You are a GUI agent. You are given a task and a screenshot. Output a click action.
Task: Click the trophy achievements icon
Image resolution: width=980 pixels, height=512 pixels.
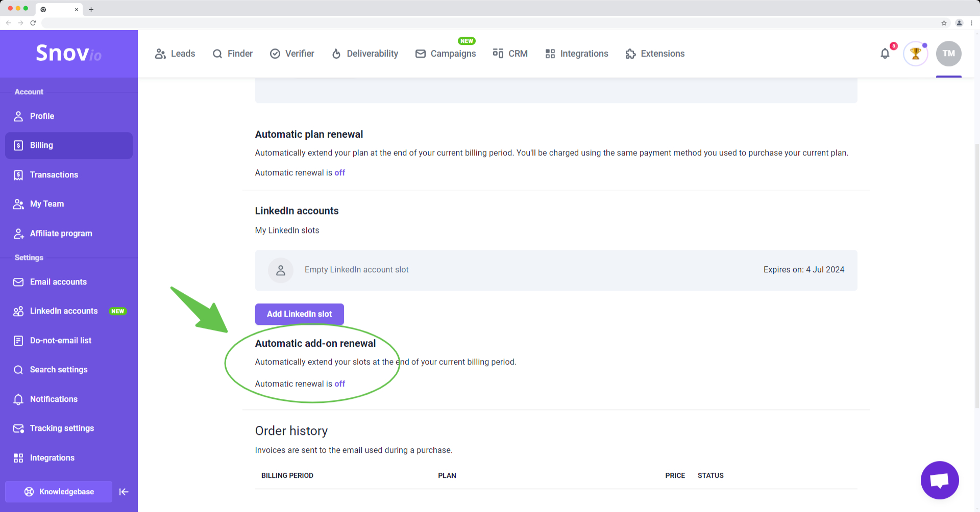tap(916, 54)
